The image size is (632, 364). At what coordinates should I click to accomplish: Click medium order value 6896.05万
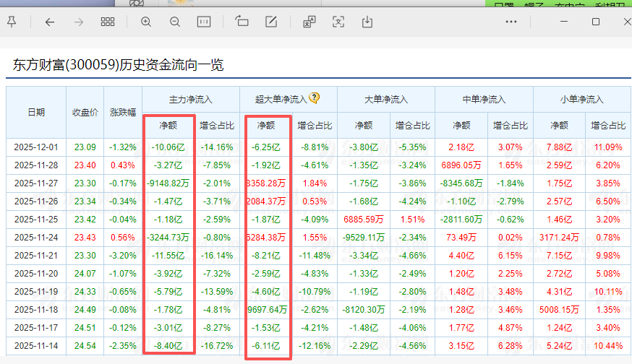pos(461,165)
